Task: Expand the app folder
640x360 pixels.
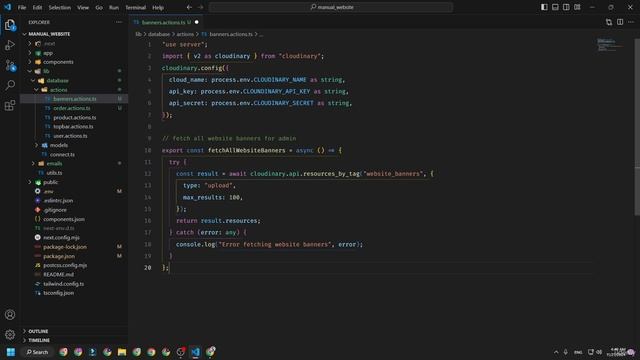Action: [x=74, y=53]
